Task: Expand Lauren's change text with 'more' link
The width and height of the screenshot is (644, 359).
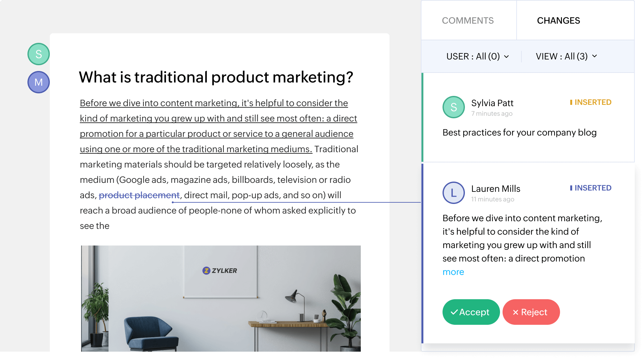Action: [x=453, y=272]
